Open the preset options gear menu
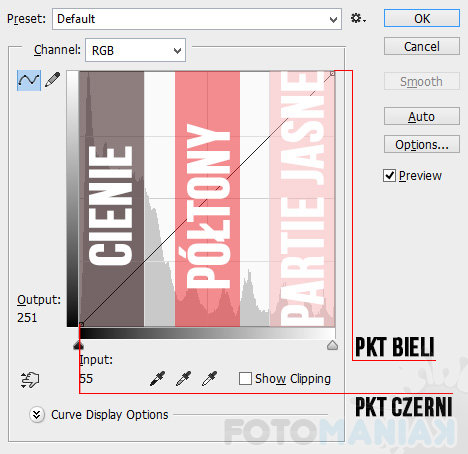Screen dimensions: 468x454 coord(358,18)
